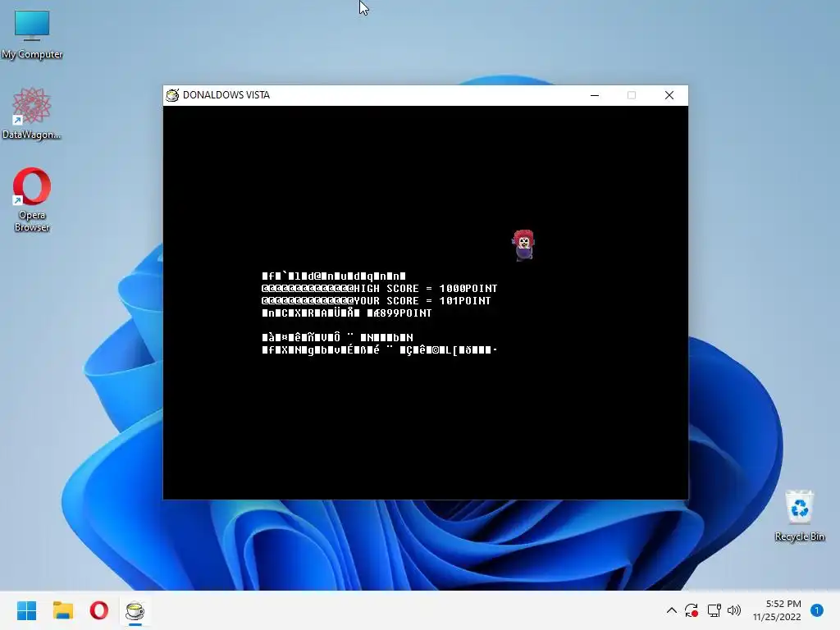Click the sync status tray icon
This screenshot has height=630, width=840.
(x=692, y=610)
